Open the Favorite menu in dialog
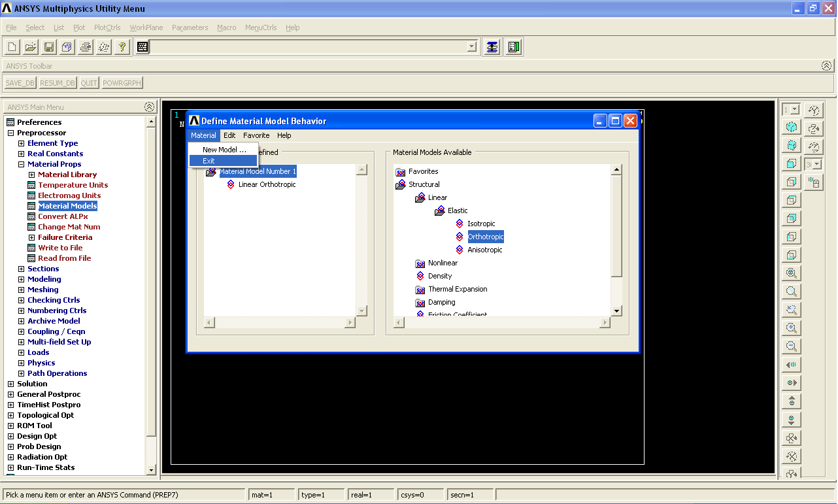The width and height of the screenshot is (838, 504). (x=256, y=135)
